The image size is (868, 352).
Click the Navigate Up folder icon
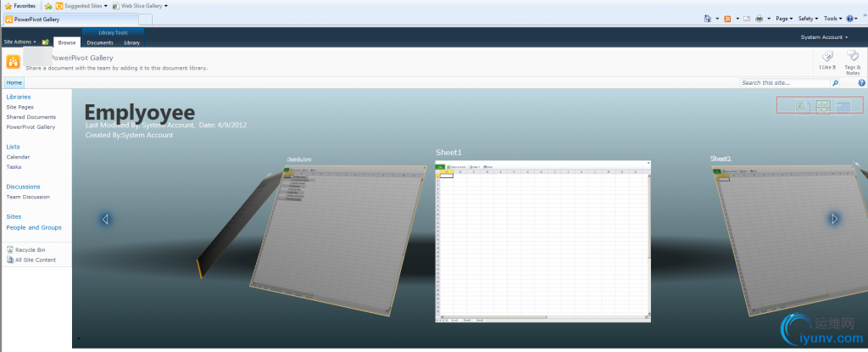pyautogui.click(x=46, y=42)
